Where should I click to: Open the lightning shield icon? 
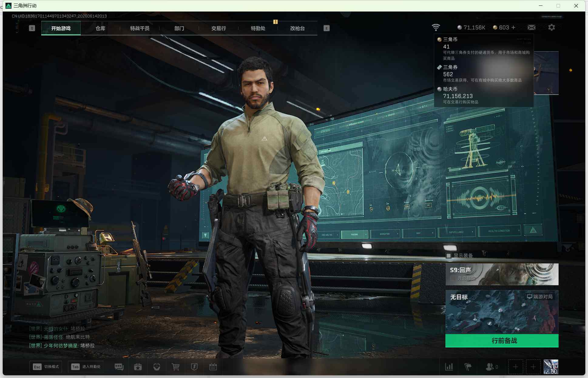pos(194,367)
